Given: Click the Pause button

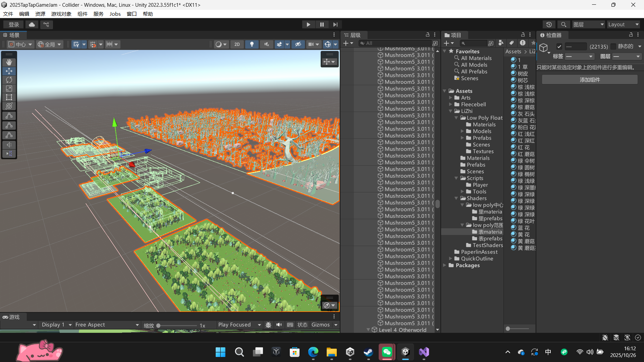Looking at the screenshot, I should tap(322, 24).
